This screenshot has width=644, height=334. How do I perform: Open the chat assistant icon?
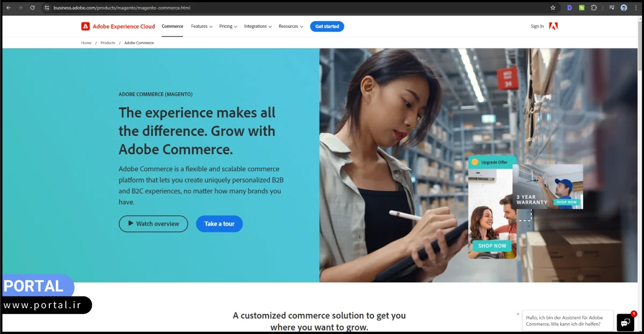click(625, 322)
